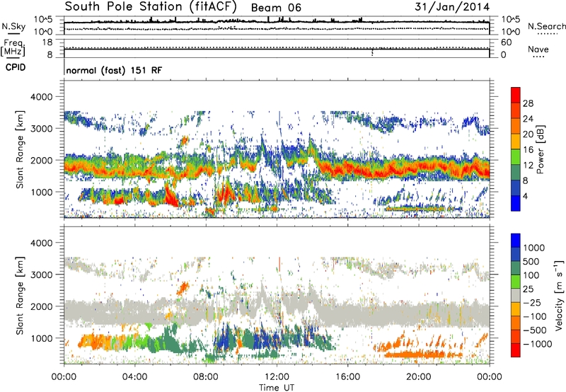Click the 'Slant Range [km]' label of velocity panel
This screenshot has height=392, width=566.
pyautogui.click(x=20, y=295)
